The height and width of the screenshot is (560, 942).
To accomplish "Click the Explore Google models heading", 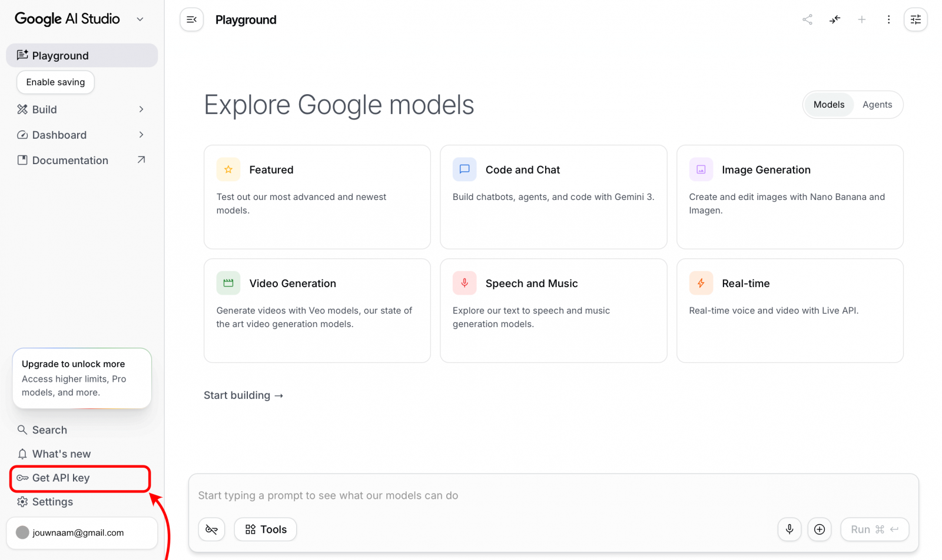I will [339, 105].
